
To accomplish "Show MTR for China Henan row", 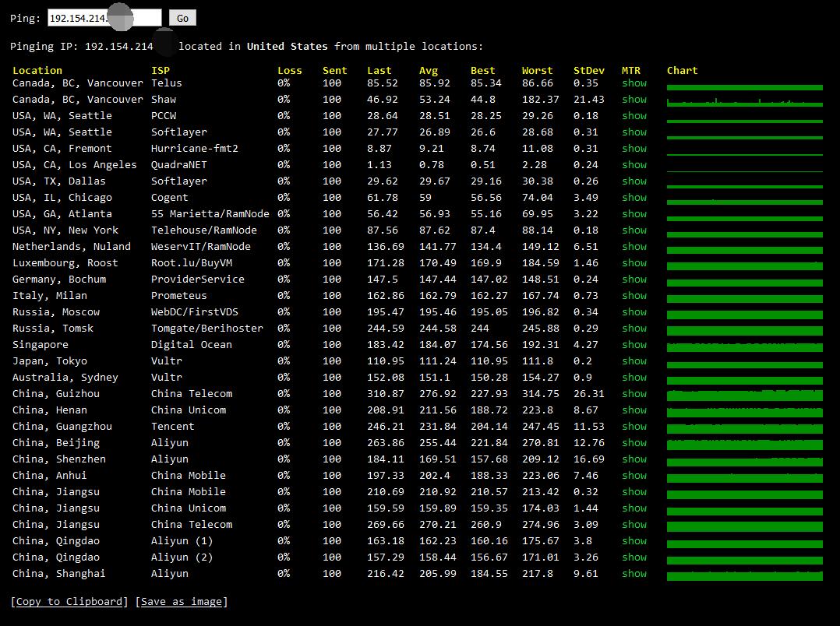I will pos(634,410).
